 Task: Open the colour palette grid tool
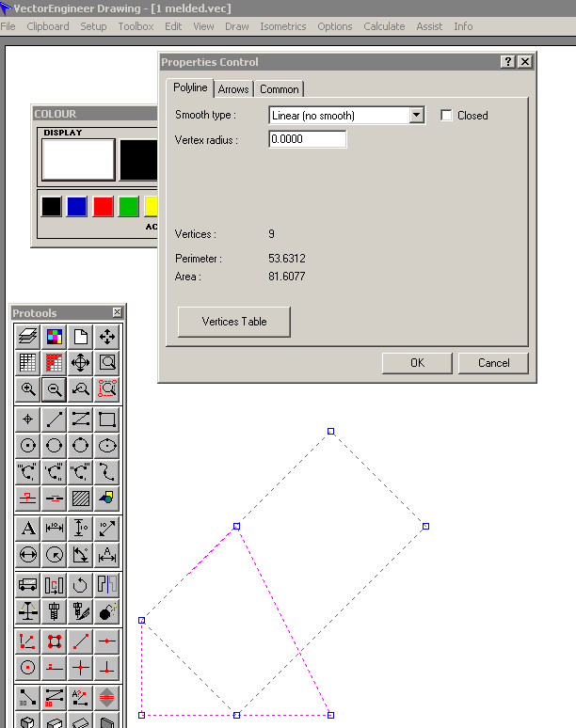(x=55, y=337)
